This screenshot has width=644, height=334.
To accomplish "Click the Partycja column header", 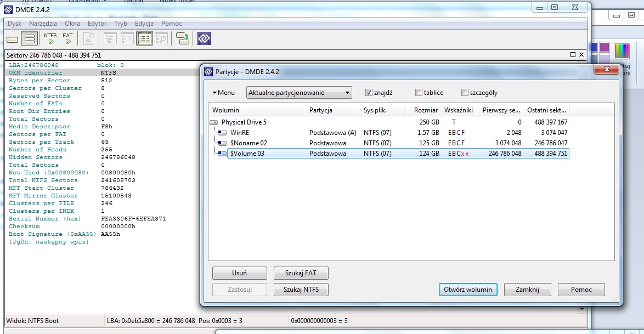I will coord(333,110).
